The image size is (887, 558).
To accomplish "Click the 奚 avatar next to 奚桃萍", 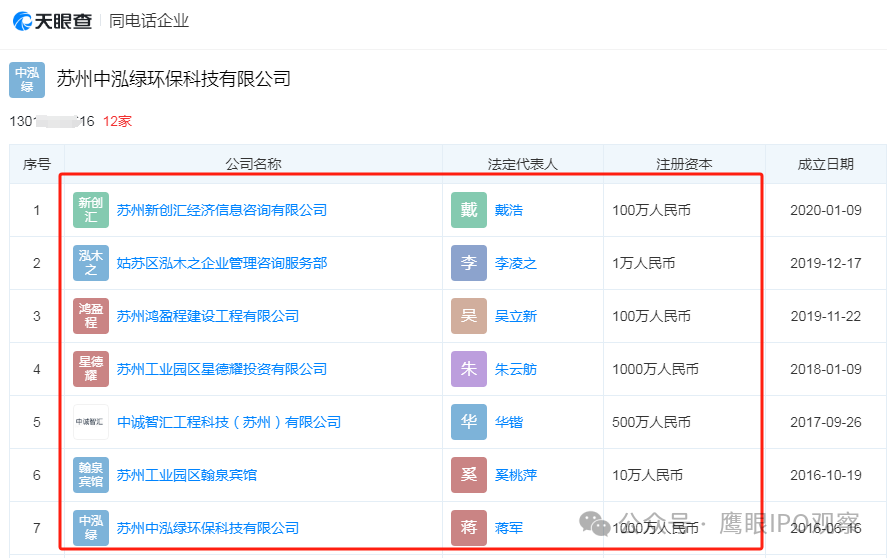I will point(468,475).
